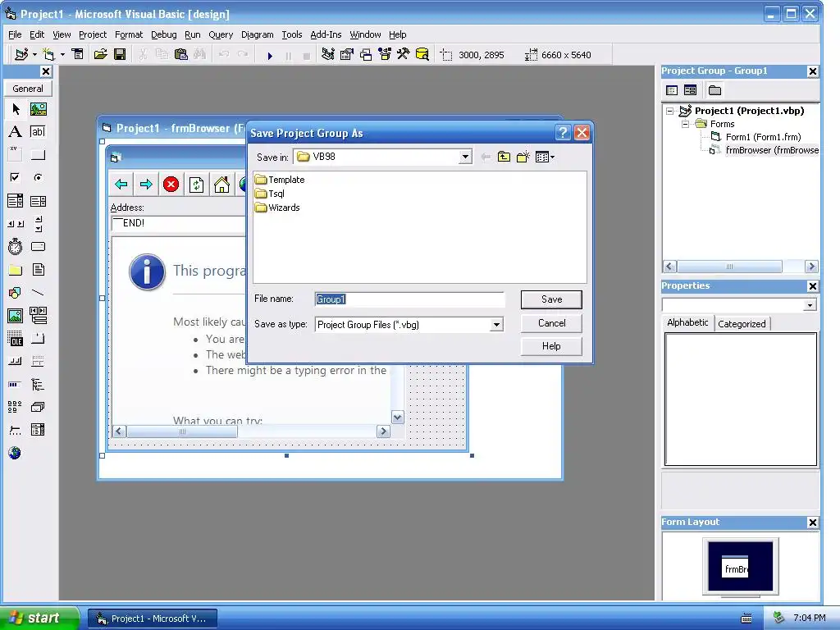Image resolution: width=840 pixels, height=630 pixels.
Task: Click the Save Project floppy disk icon
Action: tap(120, 55)
